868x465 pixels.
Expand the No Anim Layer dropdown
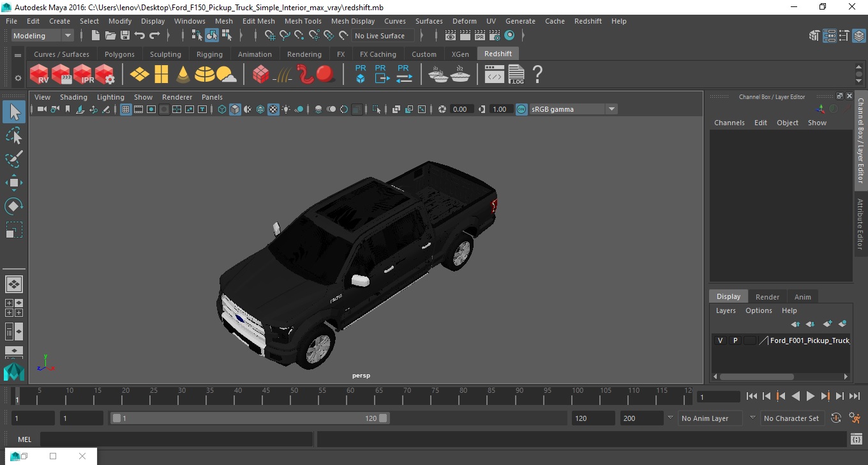[x=670, y=418]
